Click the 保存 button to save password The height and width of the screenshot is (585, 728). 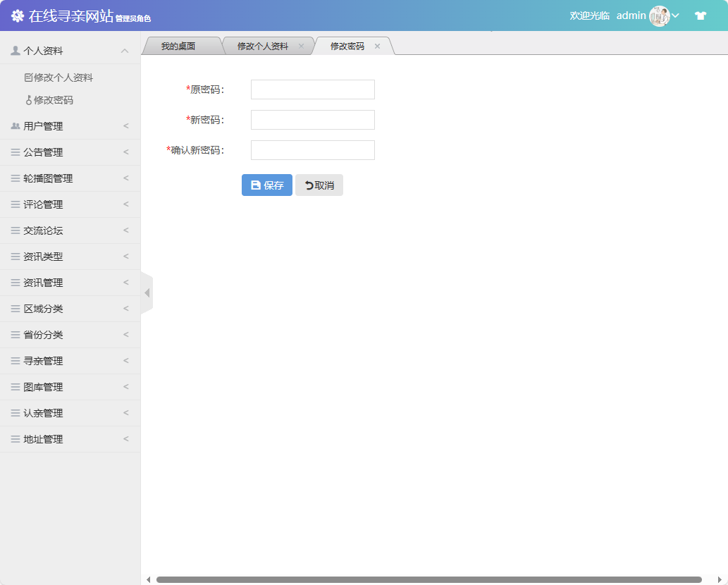click(266, 185)
